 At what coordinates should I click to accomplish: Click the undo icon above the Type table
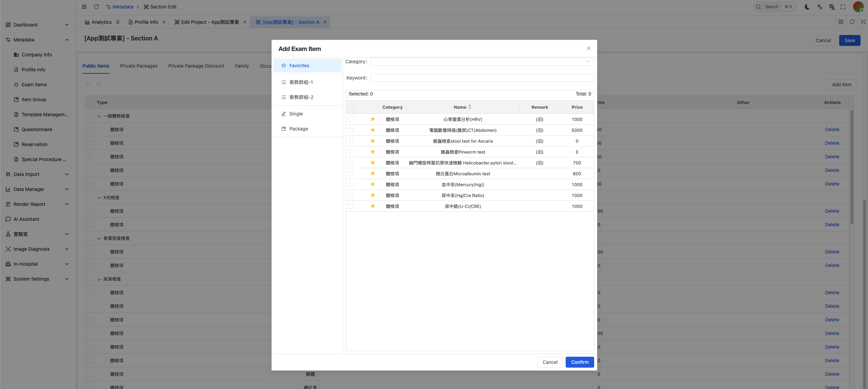(x=88, y=85)
